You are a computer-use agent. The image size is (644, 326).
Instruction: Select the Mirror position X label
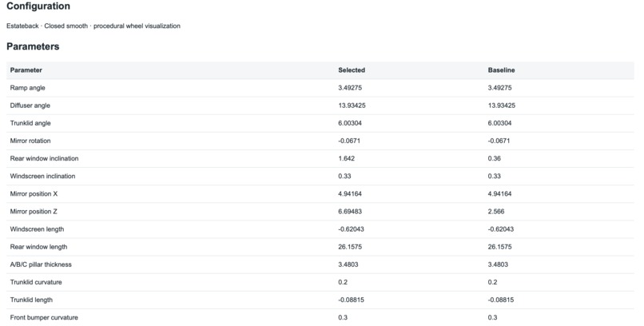[34, 194]
